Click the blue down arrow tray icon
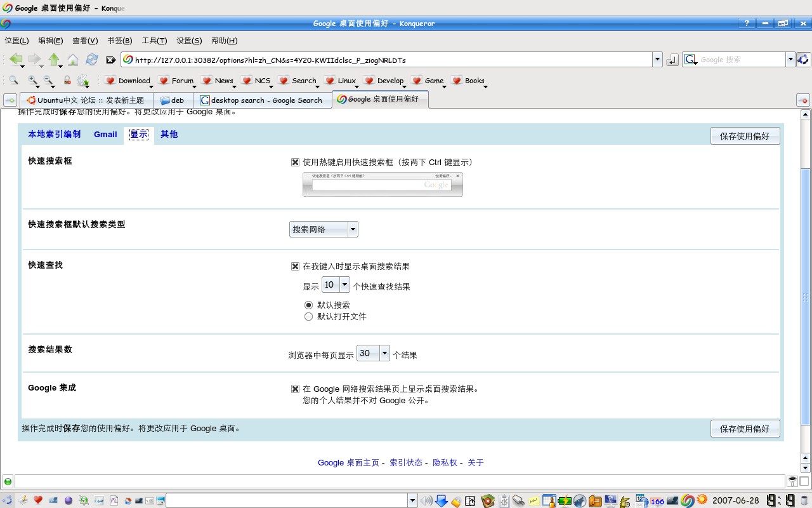The height and width of the screenshot is (508, 812). point(442,500)
